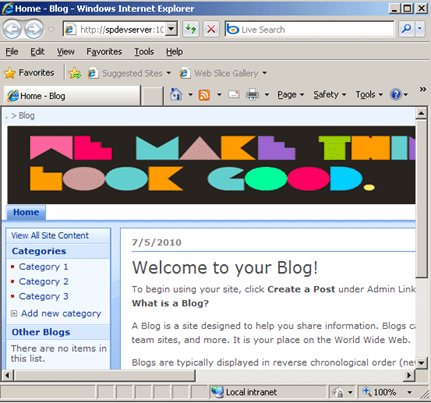This screenshot has width=431, height=403.
Task: Expand the address bar history dropdown
Action: pyautogui.click(x=171, y=29)
